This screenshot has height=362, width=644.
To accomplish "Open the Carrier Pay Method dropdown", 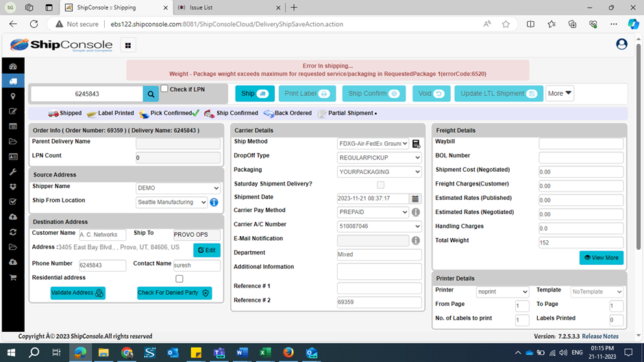I will point(373,212).
